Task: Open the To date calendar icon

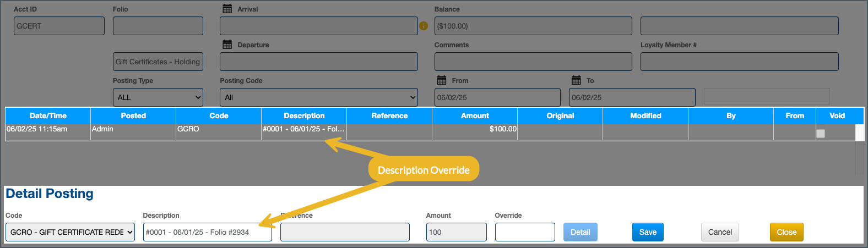Action: tap(576, 80)
